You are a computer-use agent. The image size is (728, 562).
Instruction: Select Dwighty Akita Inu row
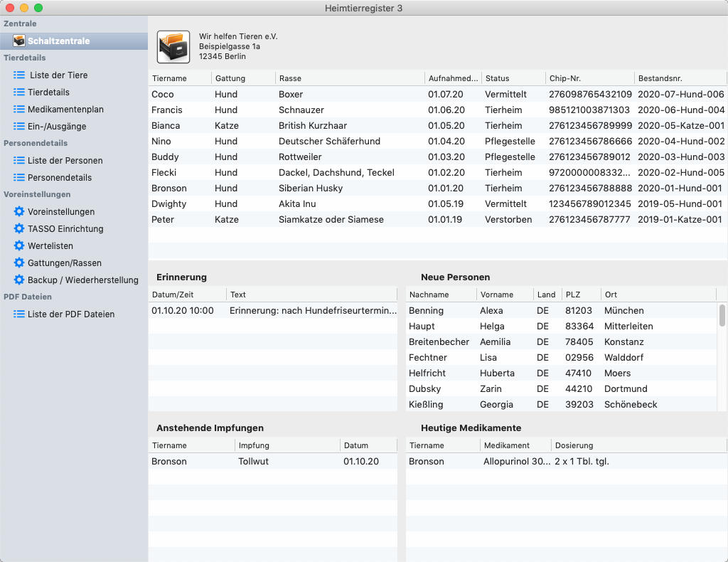click(x=438, y=203)
